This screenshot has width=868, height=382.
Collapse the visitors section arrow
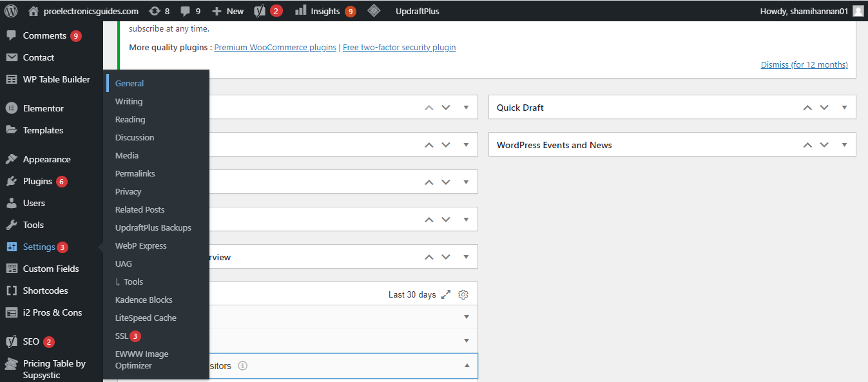click(467, 366)
